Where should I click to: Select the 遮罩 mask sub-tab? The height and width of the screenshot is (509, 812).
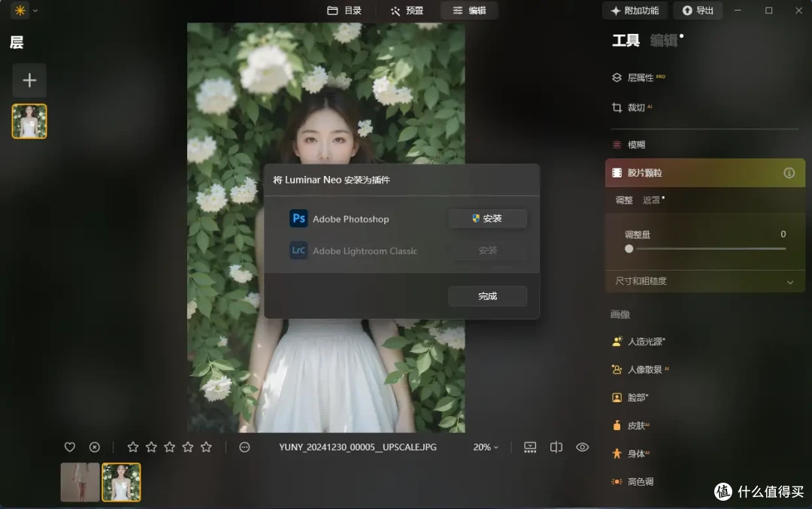coord(651,201)
